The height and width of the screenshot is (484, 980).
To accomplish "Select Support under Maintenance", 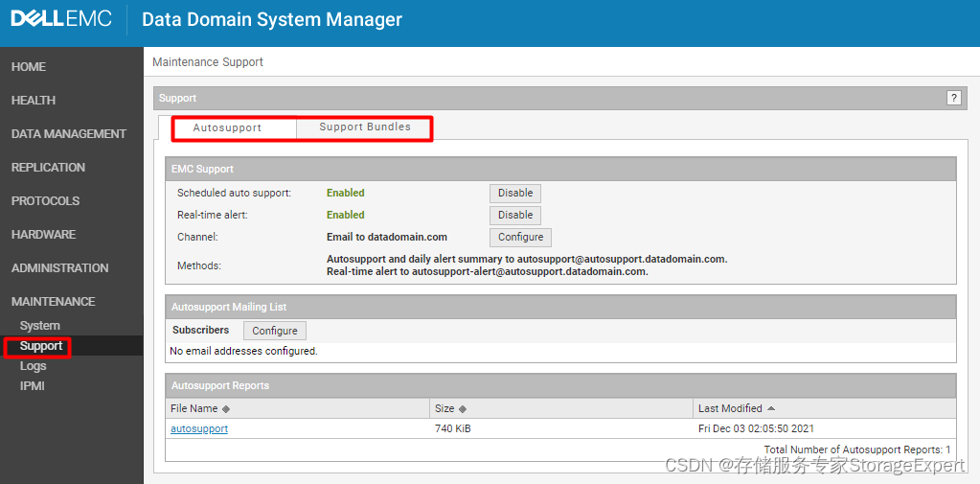I will click(41, 346).
